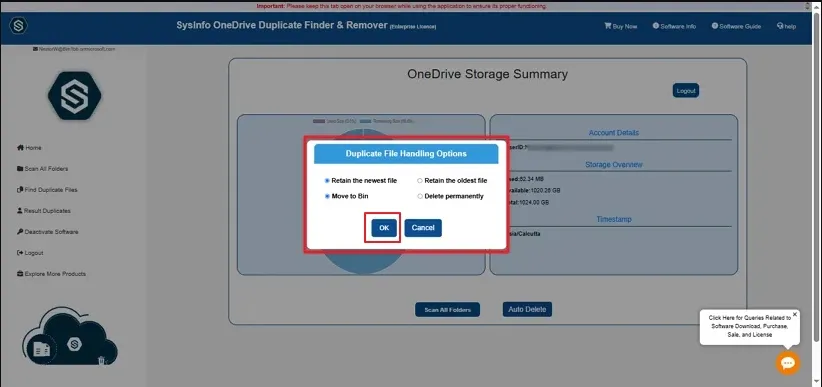
Task: Click the exit icon beside sidebar Logout
Action: tap(20, 253)
